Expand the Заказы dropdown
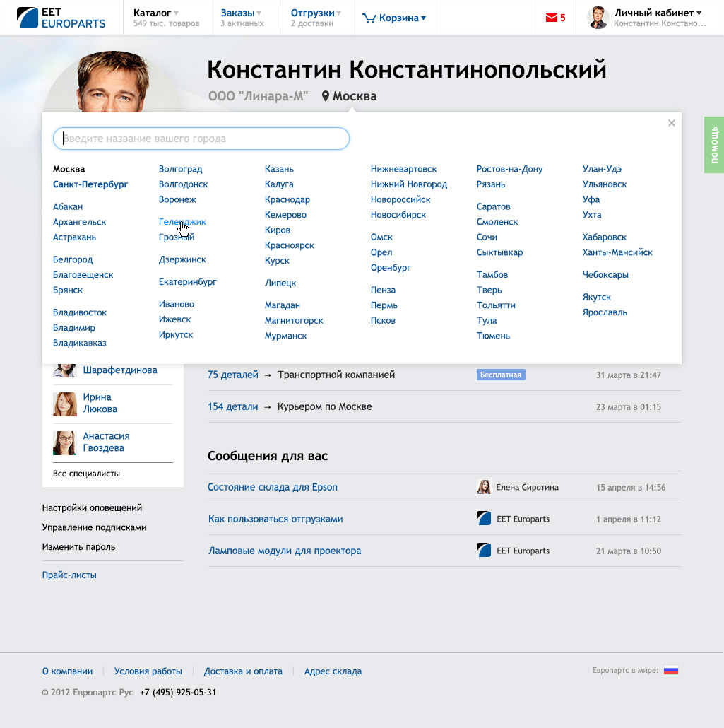 (241, 13)
